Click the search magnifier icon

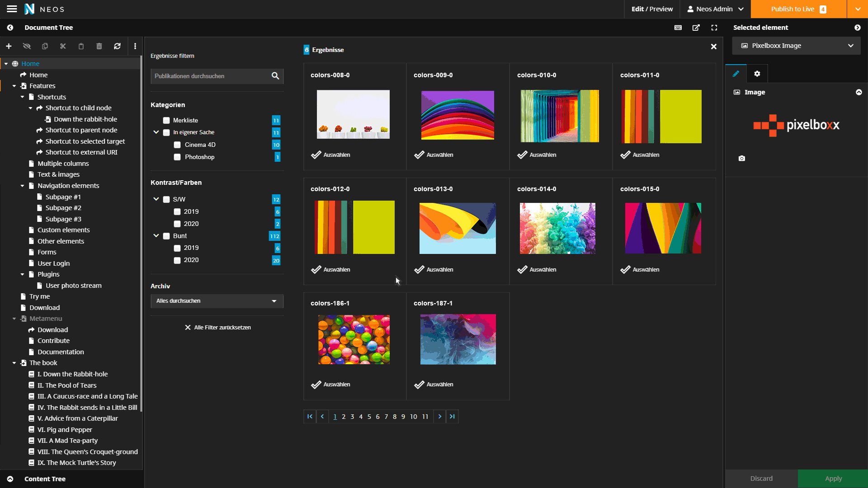[x=275, y=76]
